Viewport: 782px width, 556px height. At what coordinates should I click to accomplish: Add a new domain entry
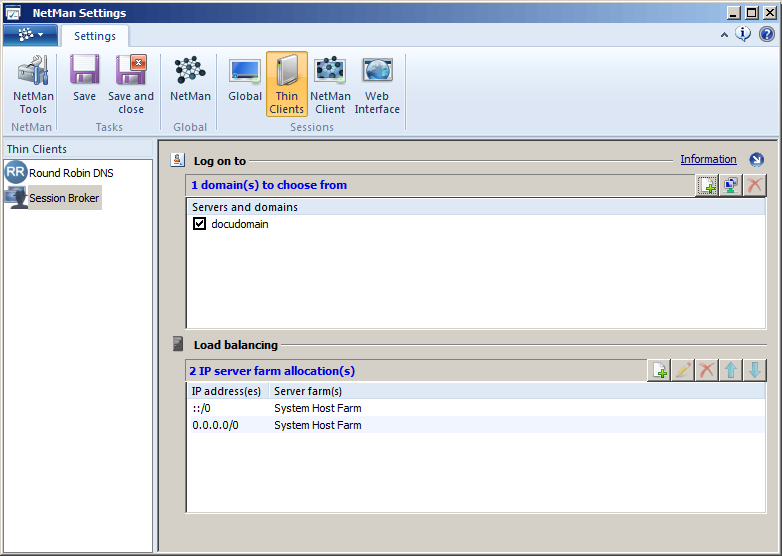point(707,185)
